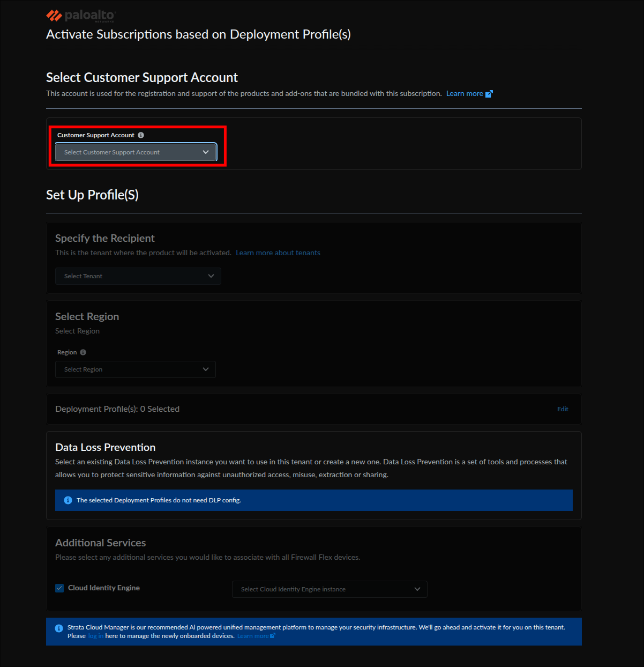644x667 pixels.
Task: Open the Select Cloud Identity Engine instance dropdown
Action: click(x=330, y=589)
